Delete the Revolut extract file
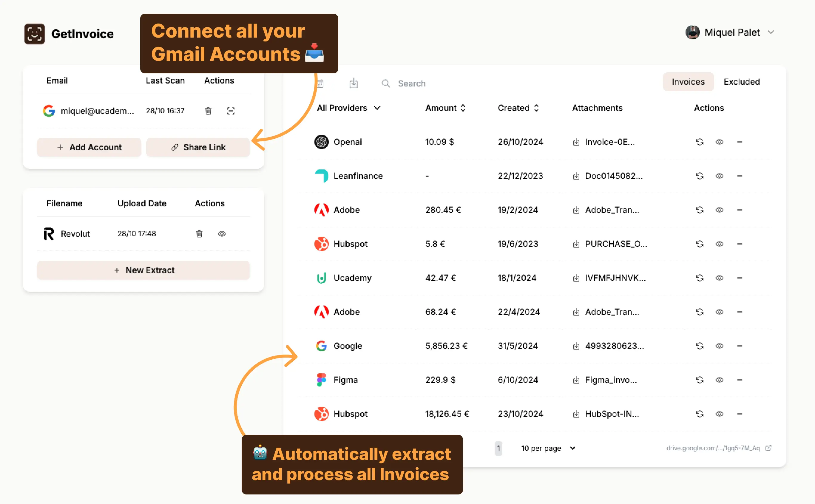815x504 pixels. [x=199, y=234]
